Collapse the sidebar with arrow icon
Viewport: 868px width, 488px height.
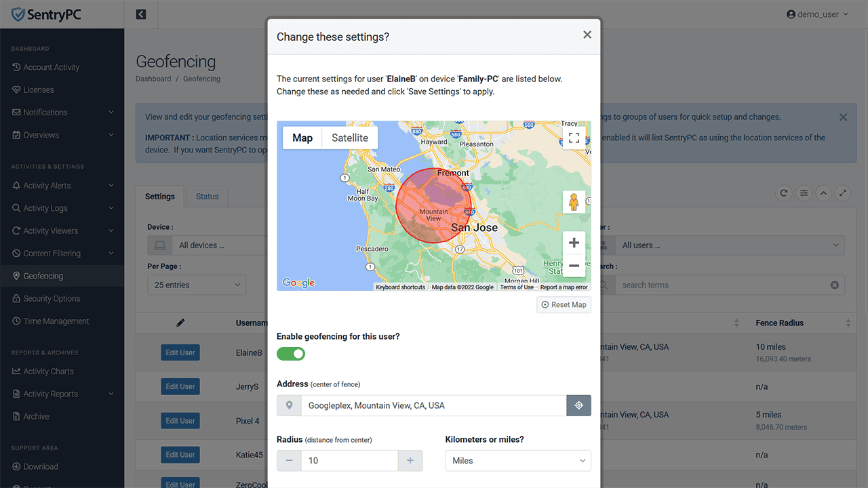141,14
